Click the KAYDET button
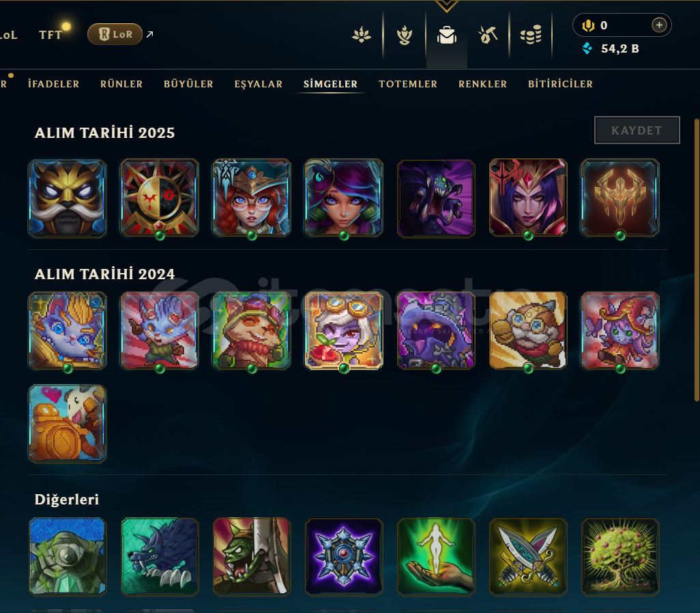 tap(637, 130)
